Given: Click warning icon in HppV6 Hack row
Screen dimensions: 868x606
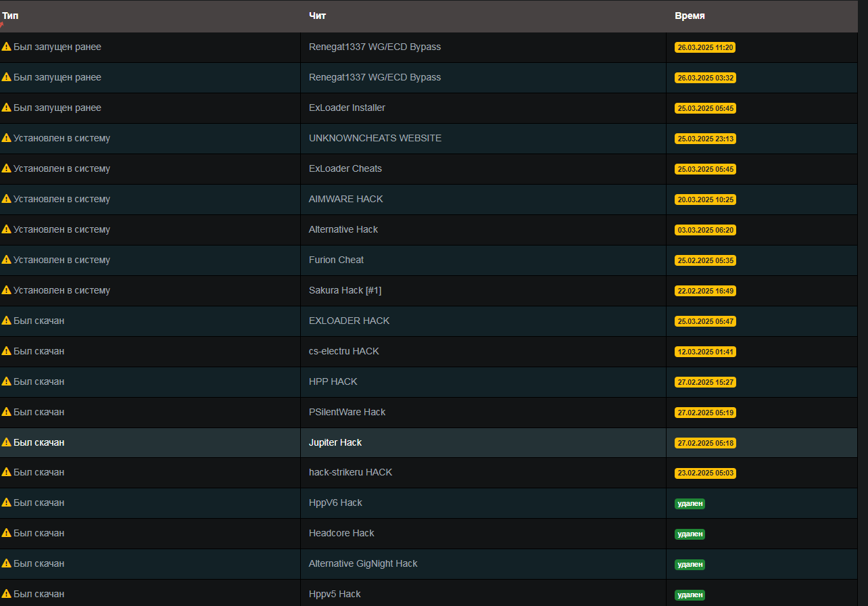Looking at the screenshot, I should click(7, 503).
